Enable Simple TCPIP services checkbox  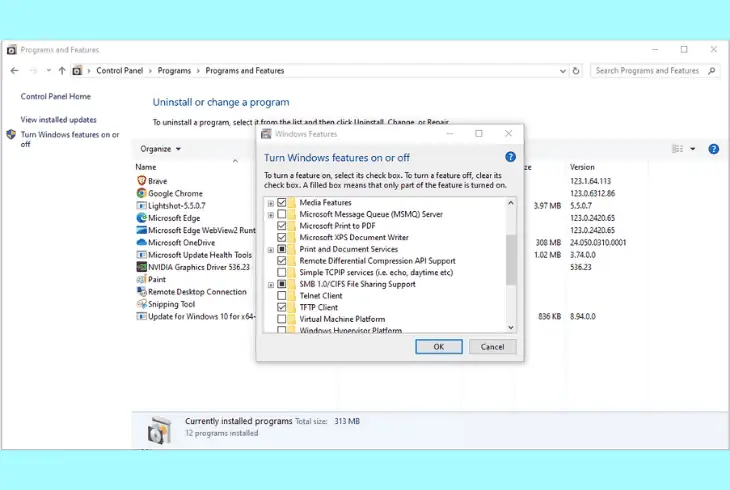tap(282, 272)
